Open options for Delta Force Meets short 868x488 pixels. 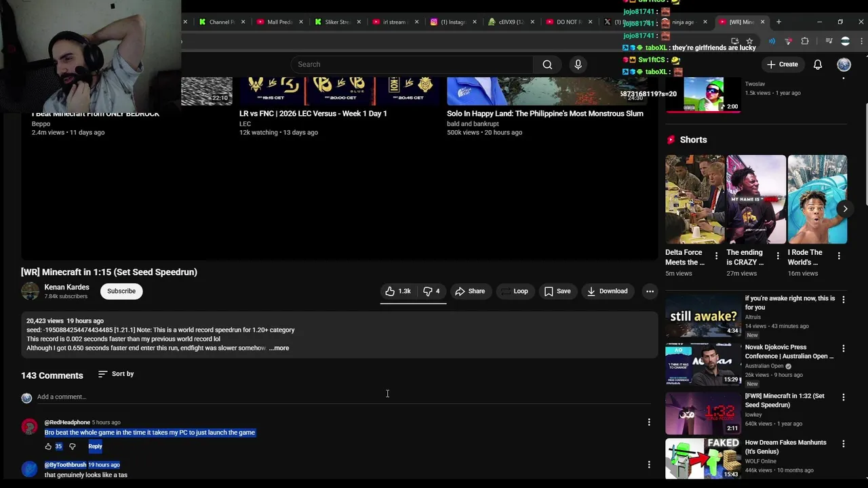[x=716, y=256]
